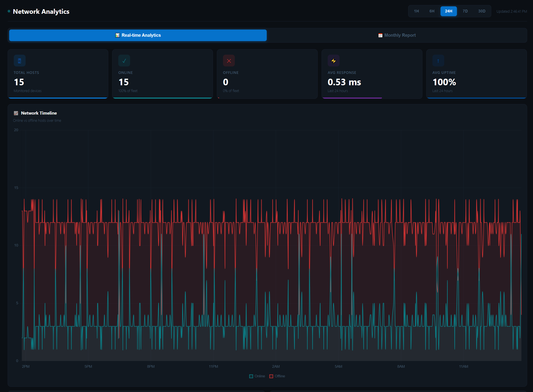Click the Online checkmark icon
The height and width of the screenshot is (392, 533).
(124, 61)
